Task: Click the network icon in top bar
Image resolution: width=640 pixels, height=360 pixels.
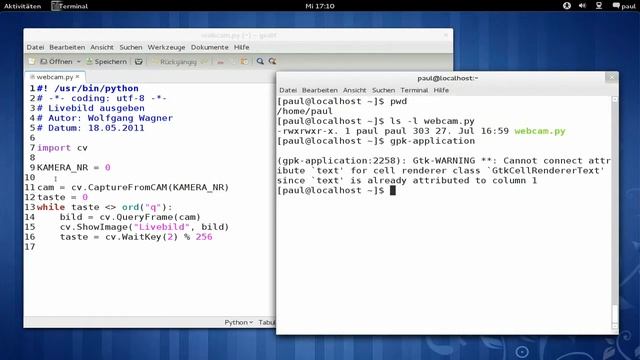Action: tap(599, 6)
